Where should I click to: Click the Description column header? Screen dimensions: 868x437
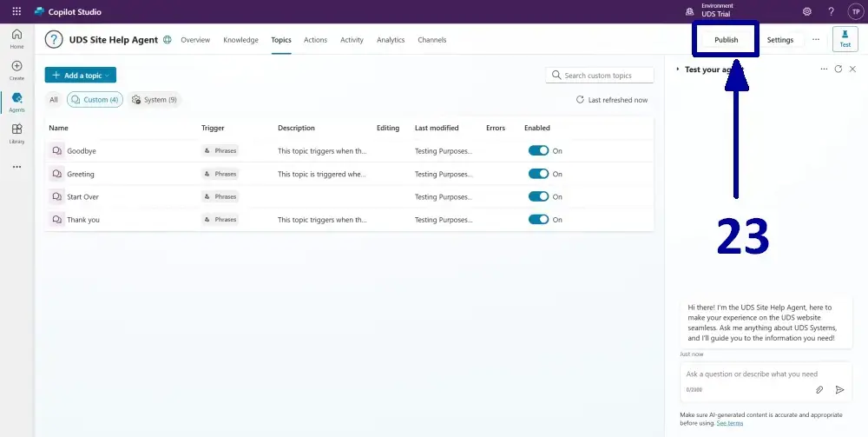pos(296,128)
